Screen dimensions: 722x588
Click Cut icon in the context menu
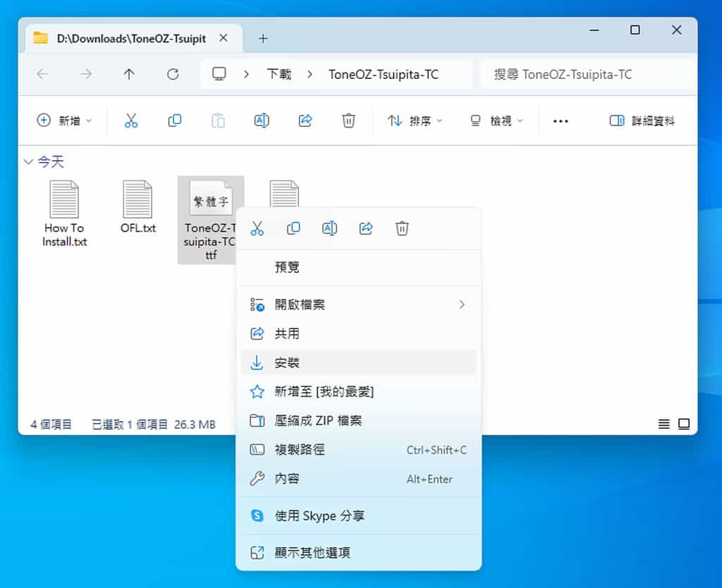(257, 228)
